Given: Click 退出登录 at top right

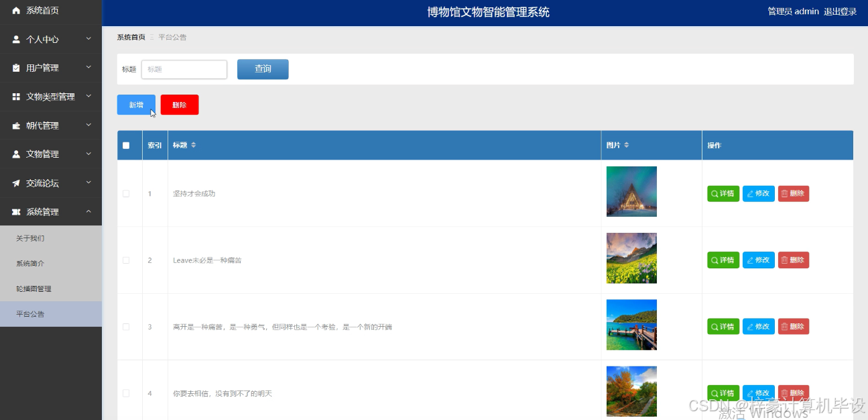Looking at the screenshot, I should point(839,11).
